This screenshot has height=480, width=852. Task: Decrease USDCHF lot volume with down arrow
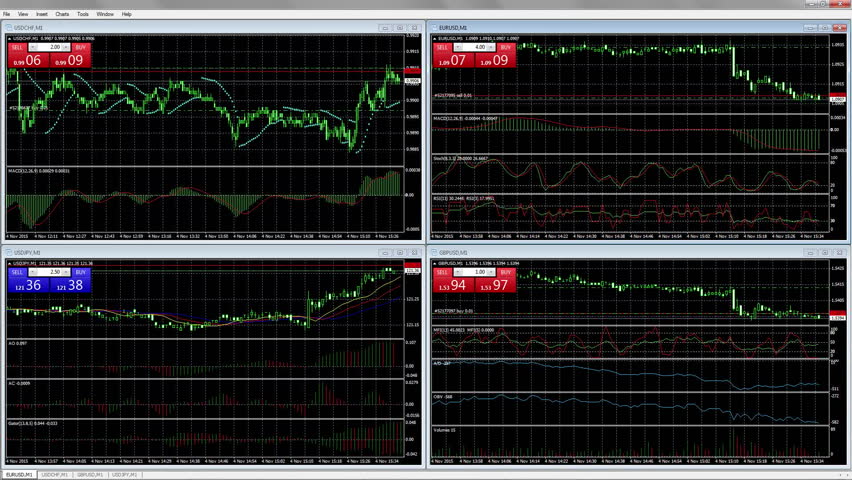coord(33,47)
